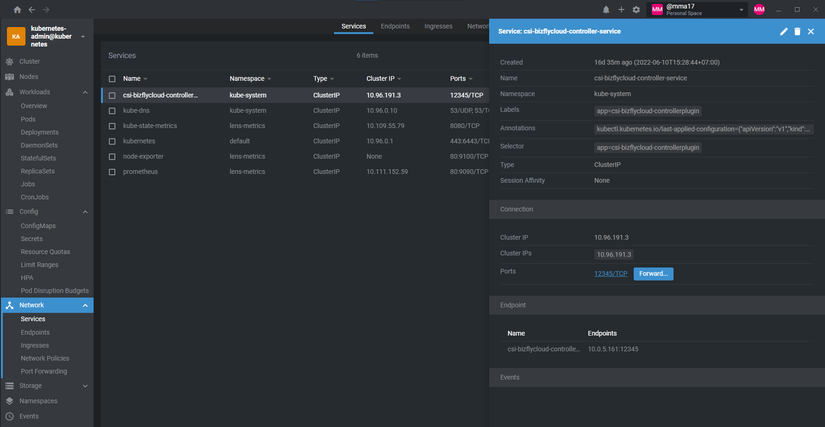The width and height of the screenshot is (825, 427).
Task: Click the Forward... button for the port
Action: (653, 273)
